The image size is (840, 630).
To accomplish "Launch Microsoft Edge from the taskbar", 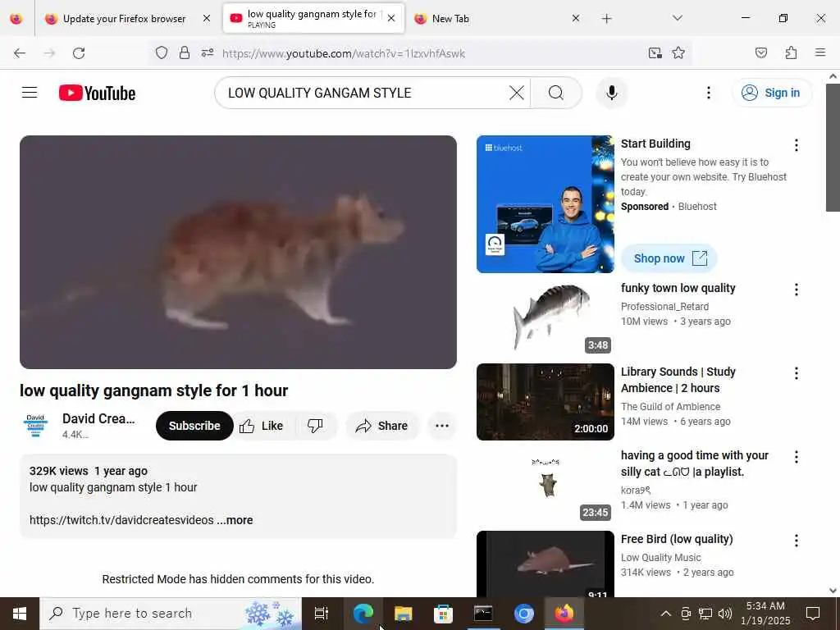I will pos(363,614).
